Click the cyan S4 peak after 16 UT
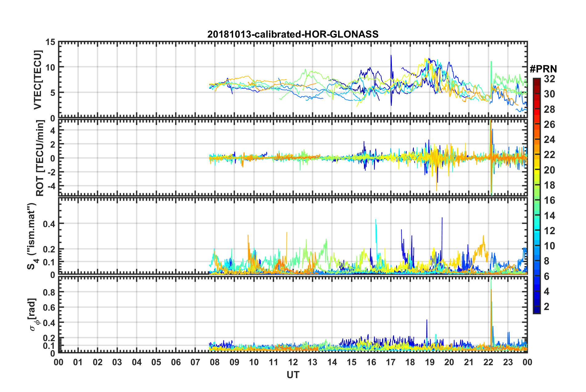Screen dimensions: 586x392 [x=376, y=240]
